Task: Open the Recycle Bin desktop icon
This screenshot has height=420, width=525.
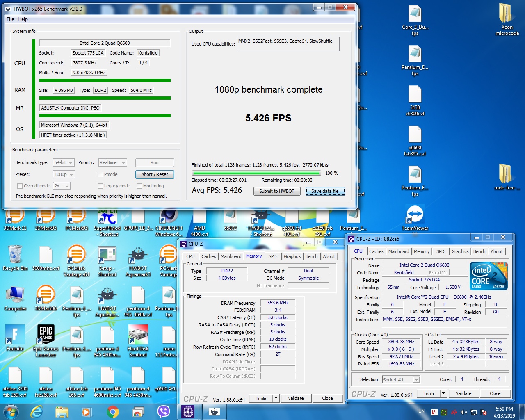Action: 15,258
